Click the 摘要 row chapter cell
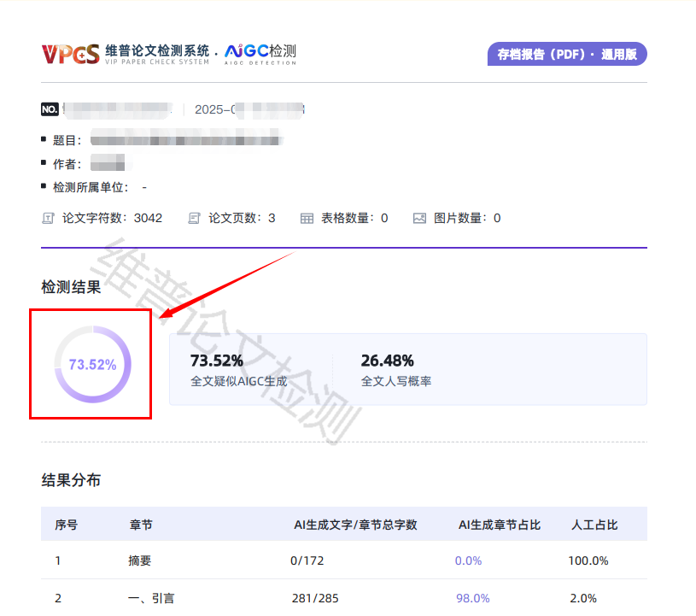Image resolution: width=696 pixels, height=616 pixels. click(x=140, y=560)
